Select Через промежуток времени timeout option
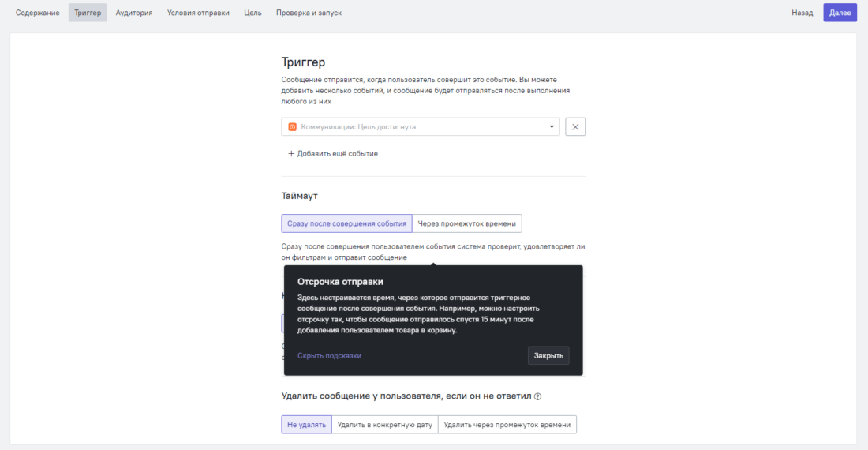The height and width of the screenshot is (450, 868). (466, 223)
